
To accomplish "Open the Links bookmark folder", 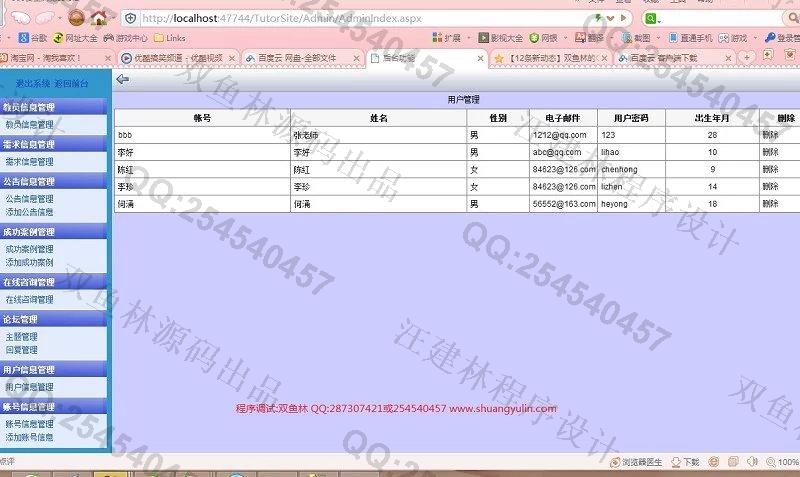I will pyautogui.click(x=170, y=38).
